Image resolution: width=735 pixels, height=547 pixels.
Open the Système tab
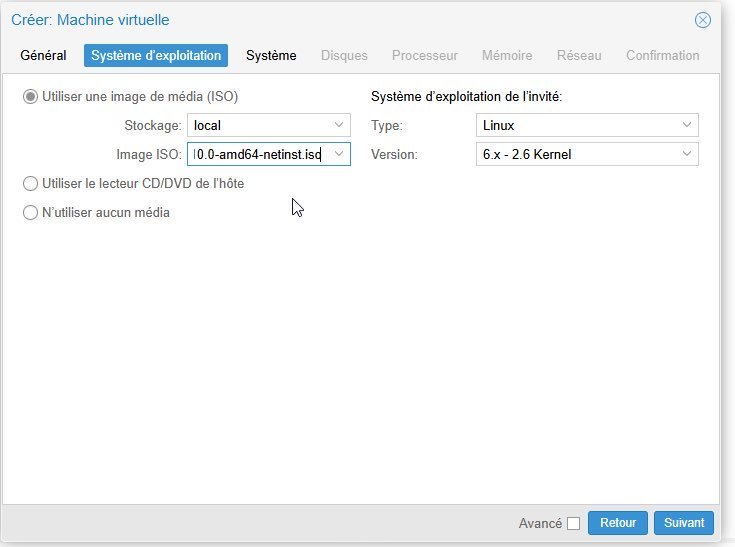(x=271, y=56)
